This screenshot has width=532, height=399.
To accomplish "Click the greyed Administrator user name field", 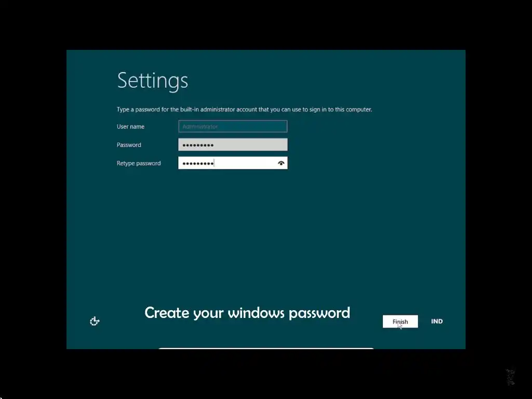I will [x=233, y=126].
